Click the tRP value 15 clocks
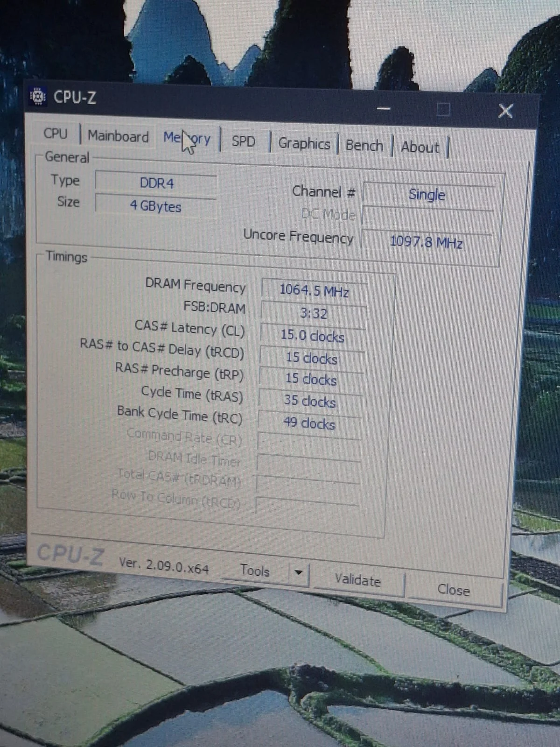The width and height of the screenshot is (560, 747). click(x=311, y=380)
